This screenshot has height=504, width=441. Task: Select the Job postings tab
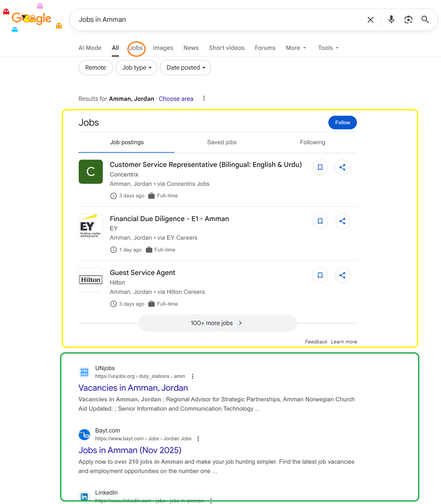[127, 142]
